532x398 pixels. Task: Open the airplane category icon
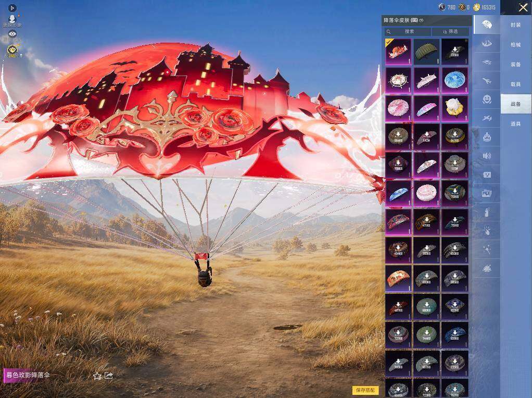click(487, 81)
